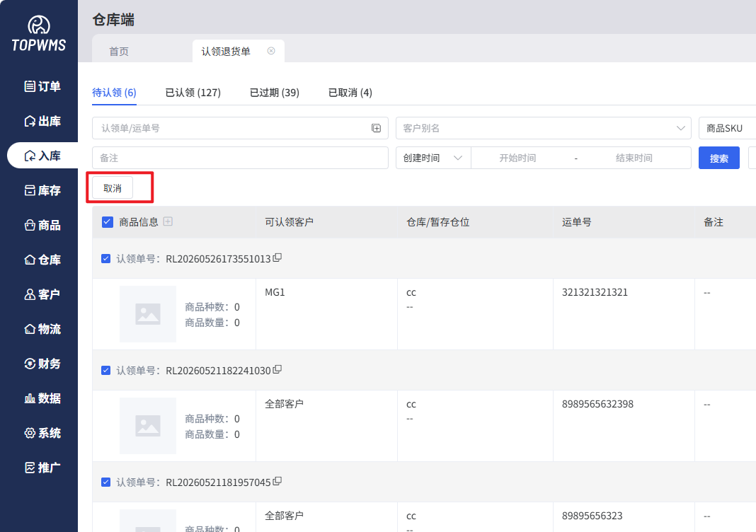Open product thumbnail for waybill 8989565632398
Viewport: 756px width, 532px height.
pos(147,426)
